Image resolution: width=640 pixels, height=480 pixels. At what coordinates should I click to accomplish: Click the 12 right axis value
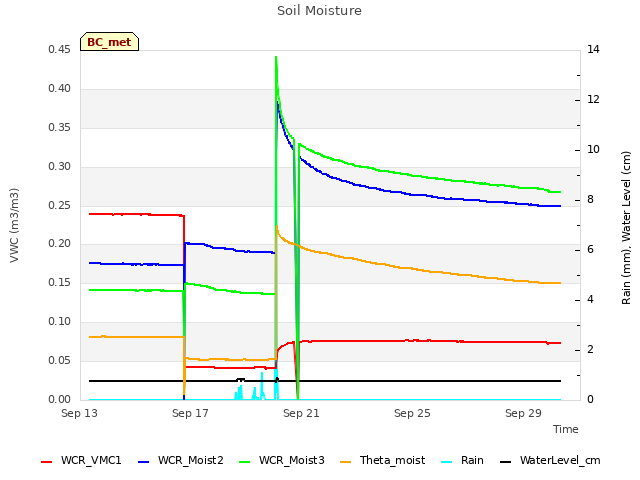tap(593, 100)
